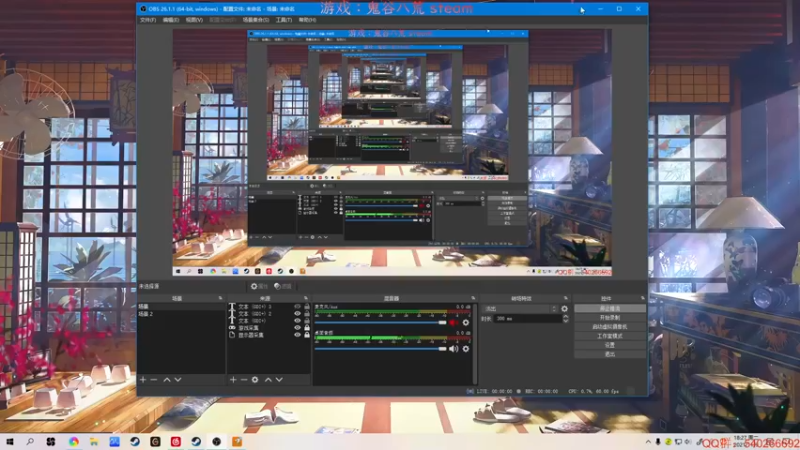
Task: Click 设置 settings button in Controls
Action: (610, 345)
